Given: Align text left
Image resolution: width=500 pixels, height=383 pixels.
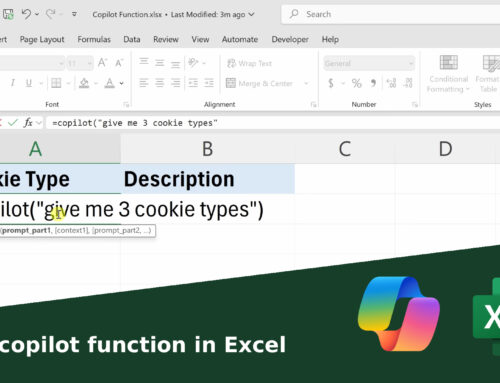Looking at the screenshot, I should tap(144, 83).
